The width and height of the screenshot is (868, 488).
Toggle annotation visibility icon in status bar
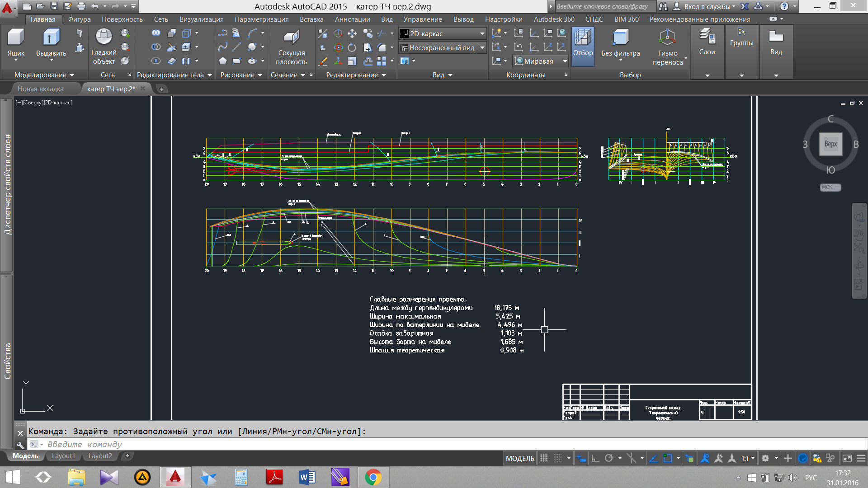coord(705,458)
